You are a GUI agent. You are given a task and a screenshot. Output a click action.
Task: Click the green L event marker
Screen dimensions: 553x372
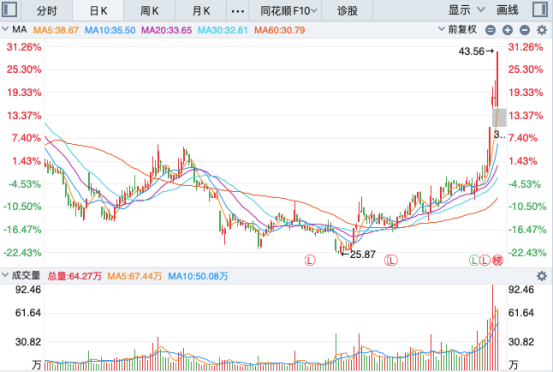pyautogui.click(x=474, y=261)
